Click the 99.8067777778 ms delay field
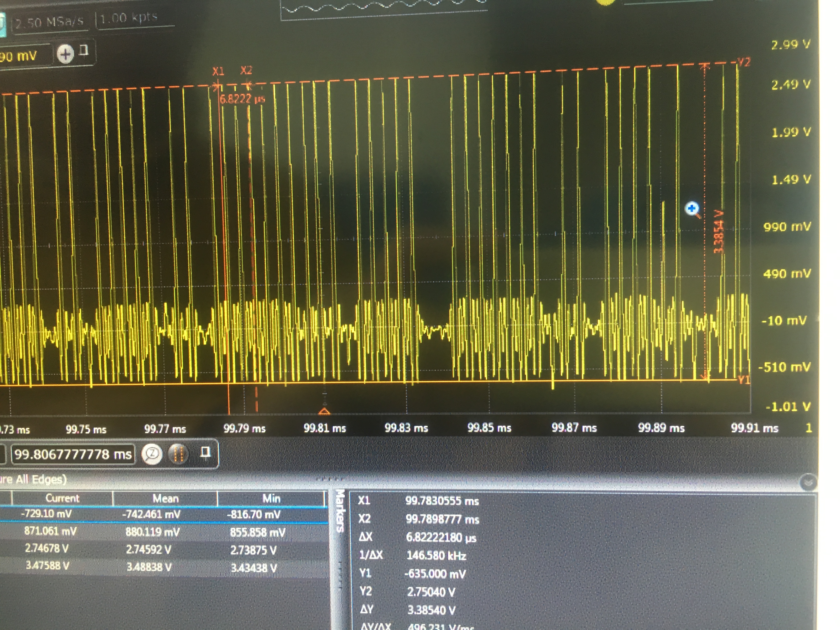 pos(73,454)
